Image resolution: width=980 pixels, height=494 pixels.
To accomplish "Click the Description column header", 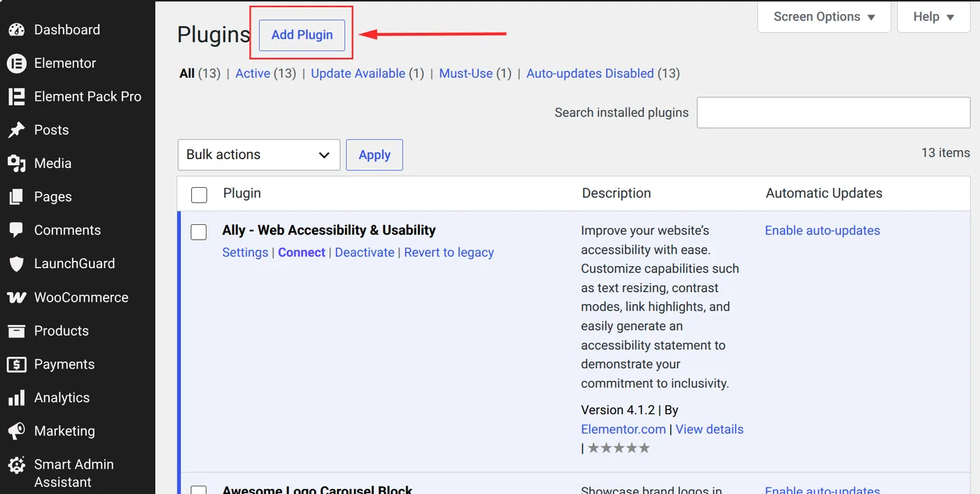I will pyautogui.click(x=617, y=193).
